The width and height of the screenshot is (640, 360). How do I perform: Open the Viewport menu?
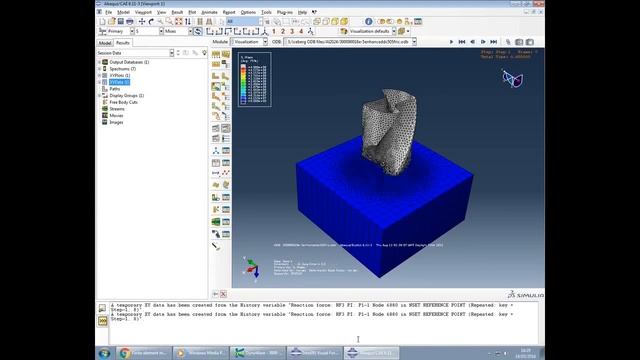tap(143, 13)
